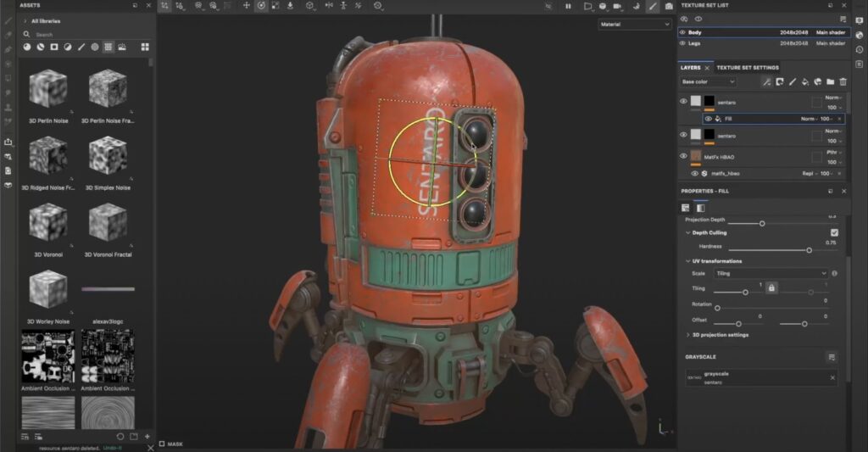Toggle visibility of the Fill effect
The width and height of the screenshot is (868, 452).
708,119
